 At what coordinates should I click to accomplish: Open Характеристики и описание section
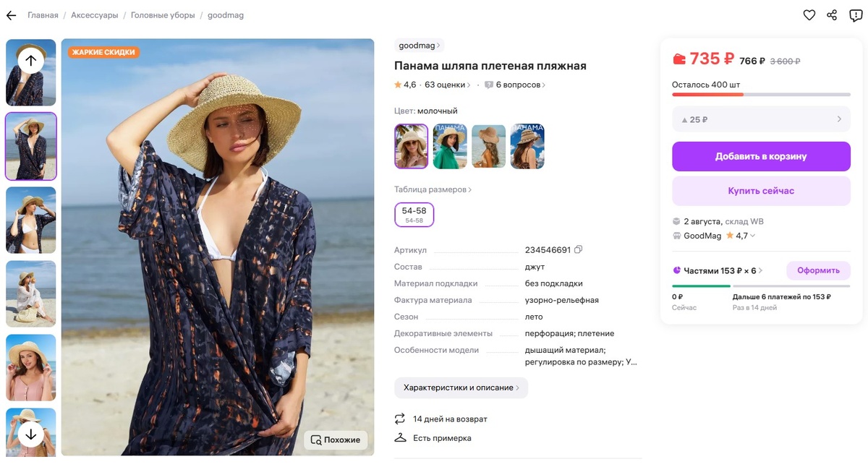[461, 387]
